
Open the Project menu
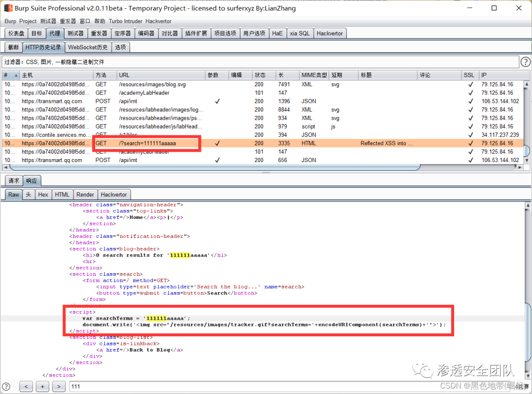(x=28, y=21)
